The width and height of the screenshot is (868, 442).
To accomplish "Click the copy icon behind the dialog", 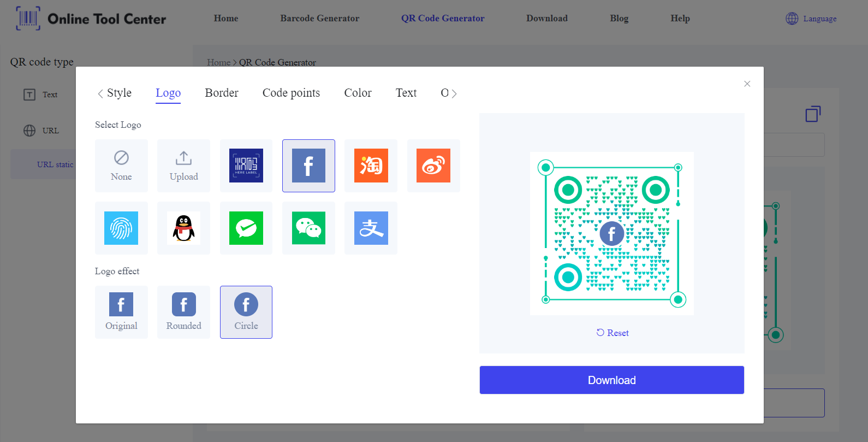I will click(813, 114).
